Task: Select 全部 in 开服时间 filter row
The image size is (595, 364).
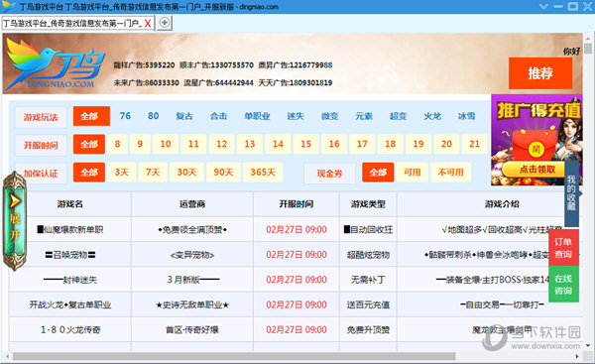Action: pos(89,144)
